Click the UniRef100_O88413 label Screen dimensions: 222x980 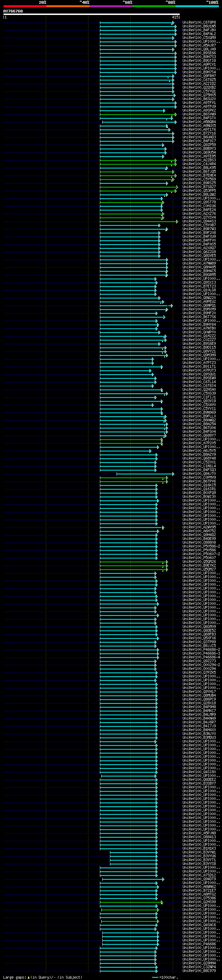pos(199,837)
